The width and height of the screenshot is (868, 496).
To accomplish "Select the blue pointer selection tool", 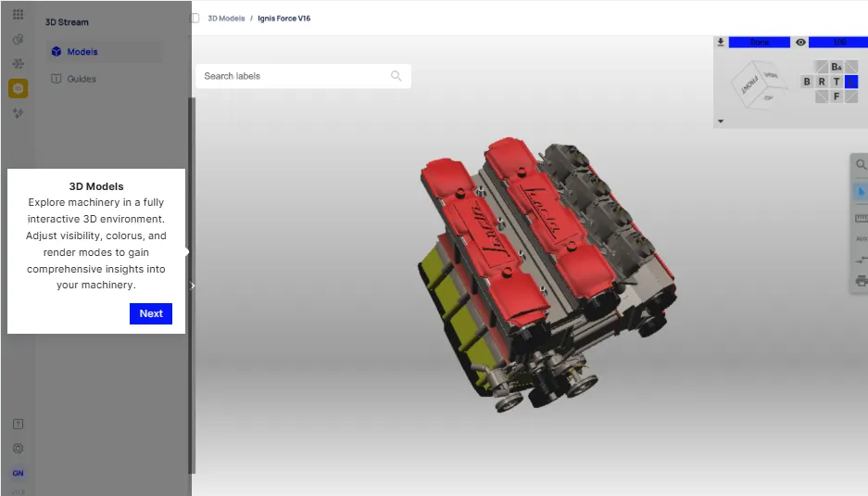I will click(861, 192).
